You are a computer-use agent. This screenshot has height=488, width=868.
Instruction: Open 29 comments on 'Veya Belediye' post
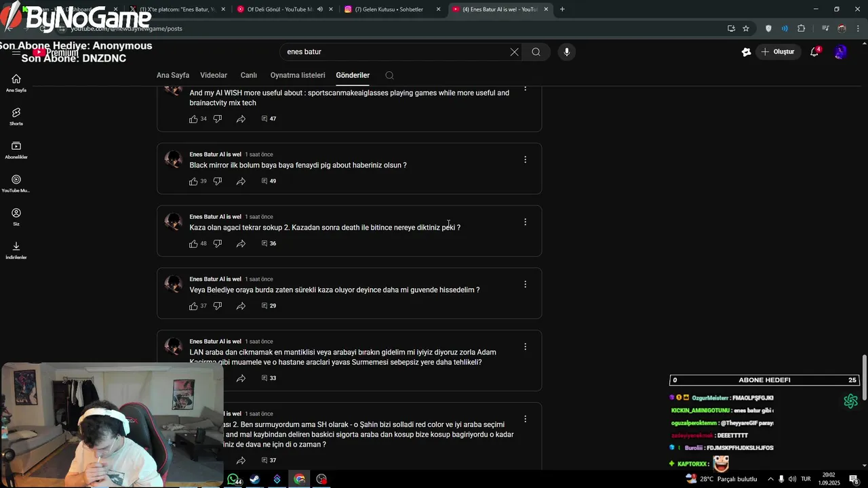269,306
